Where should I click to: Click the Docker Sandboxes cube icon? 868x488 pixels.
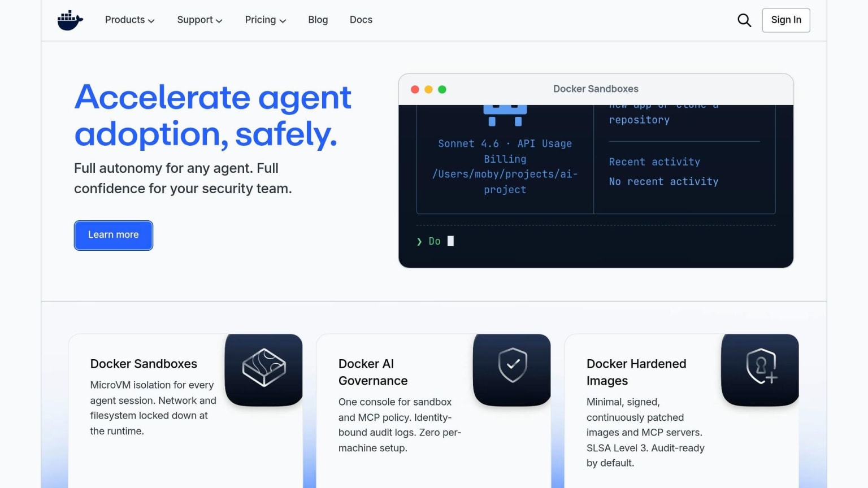[x=264, y=368]
